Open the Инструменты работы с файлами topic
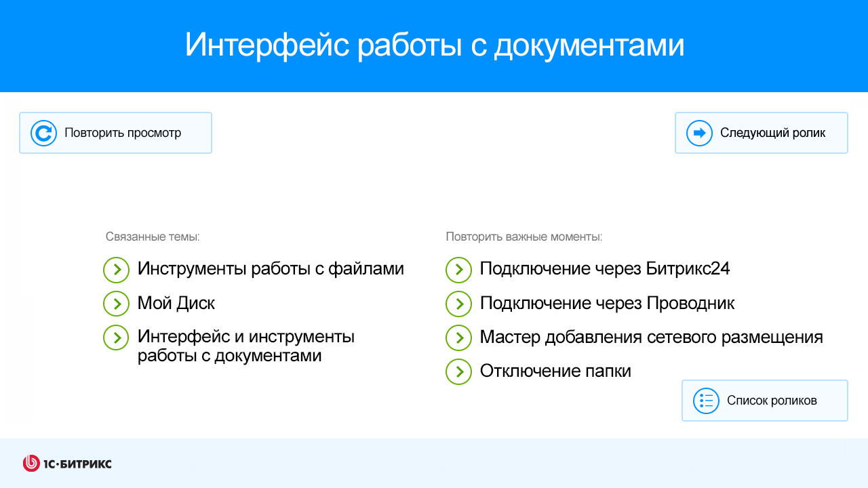The width and height of the screenshot is (868, 488). pos(271,269)
